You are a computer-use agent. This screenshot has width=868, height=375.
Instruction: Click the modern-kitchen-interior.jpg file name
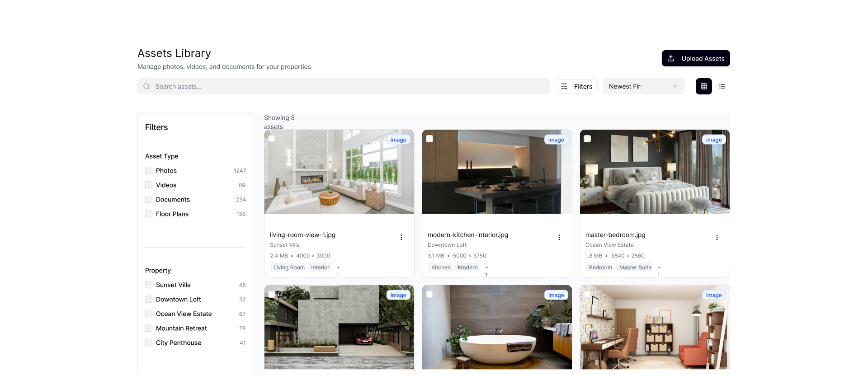[468, 235]
